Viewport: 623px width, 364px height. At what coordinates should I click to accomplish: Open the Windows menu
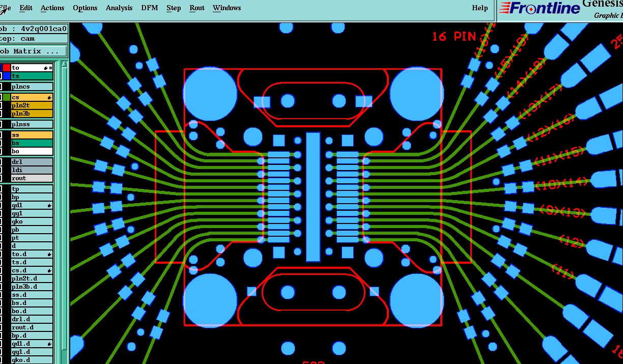tap(227, 8)
